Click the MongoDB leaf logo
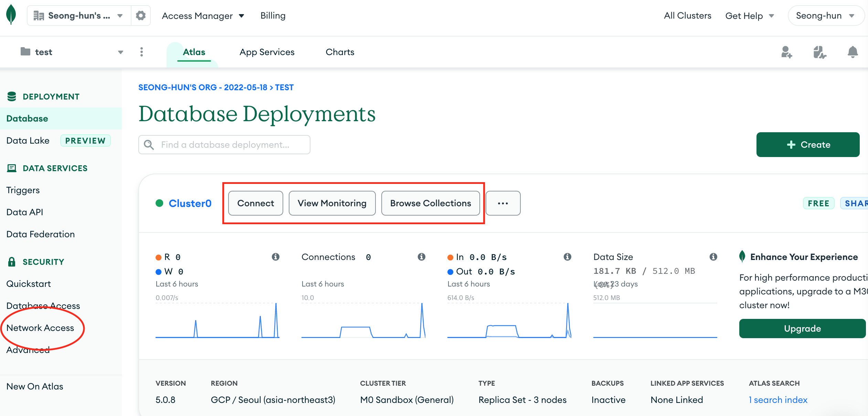 [11, 14]
